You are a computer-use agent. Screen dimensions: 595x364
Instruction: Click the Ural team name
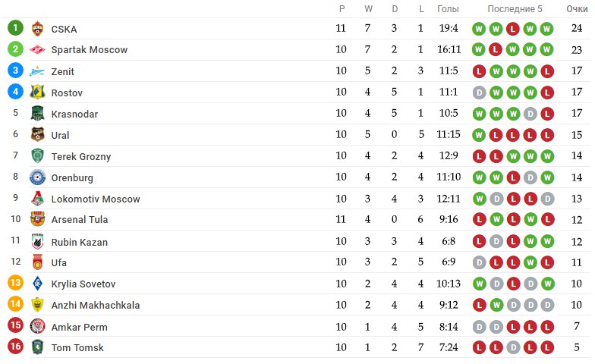(61, 135)
